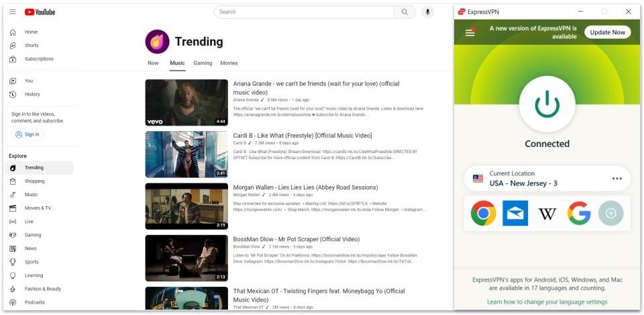Switch to the Music trending tab
Screen dimensions: 644x315
point(177,63)
